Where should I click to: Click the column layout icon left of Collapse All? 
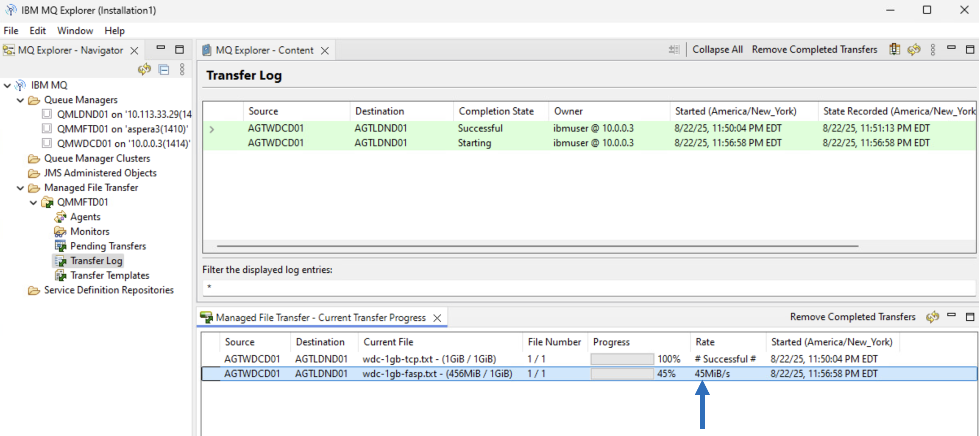coord(674,50)
